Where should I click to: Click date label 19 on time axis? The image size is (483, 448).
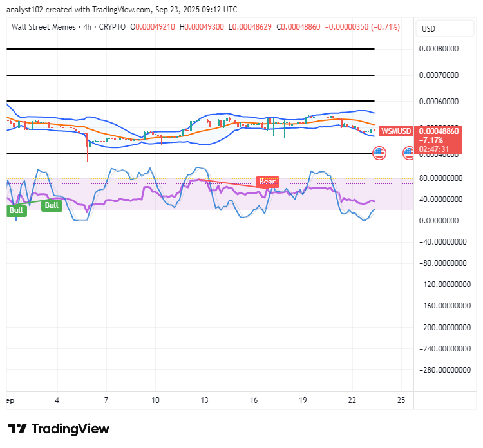303,400
